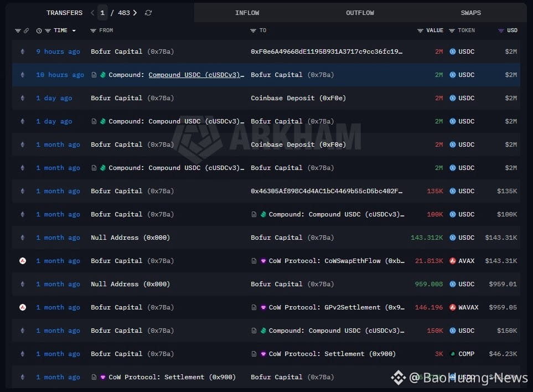Click '146.196' WAVAX value
Viewport: 533px width, 392px height.
point(429,307)
